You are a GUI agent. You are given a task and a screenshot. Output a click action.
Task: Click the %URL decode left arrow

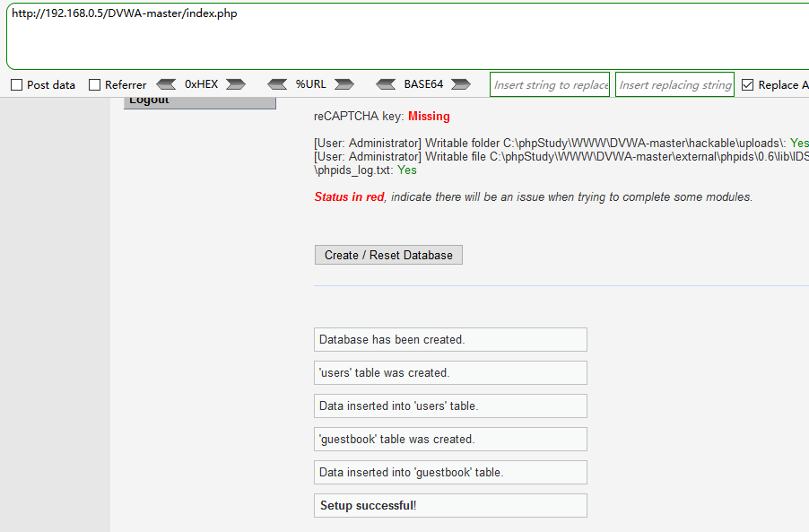(x=277, y=84)
